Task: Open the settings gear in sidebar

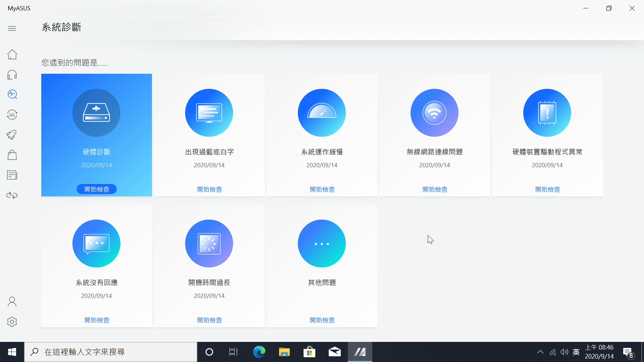Action: click(x=12, y=322)
